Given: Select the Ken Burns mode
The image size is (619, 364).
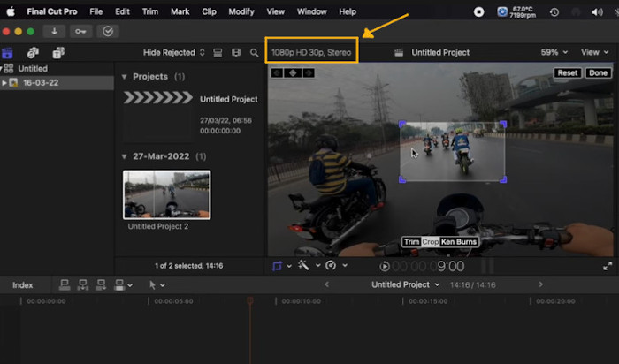Looking at the screenshot, I should [x=459, y=242].
